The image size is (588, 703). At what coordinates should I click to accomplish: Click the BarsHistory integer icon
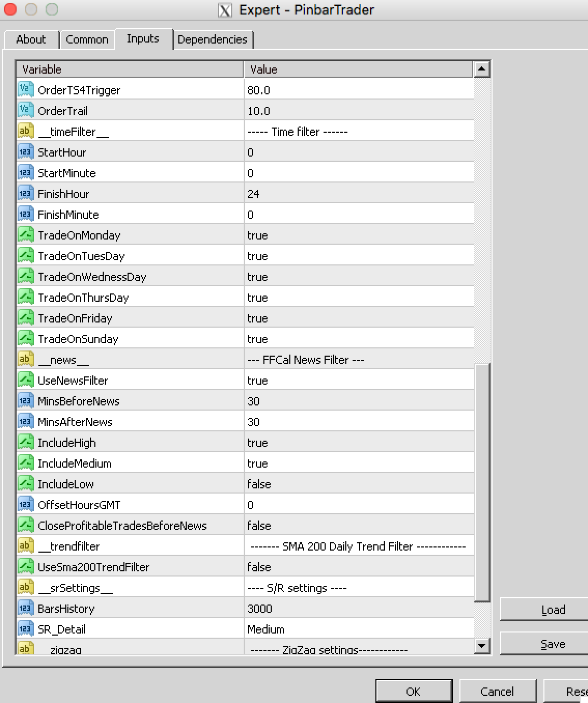pyautogui.click(x=25, y=608)
